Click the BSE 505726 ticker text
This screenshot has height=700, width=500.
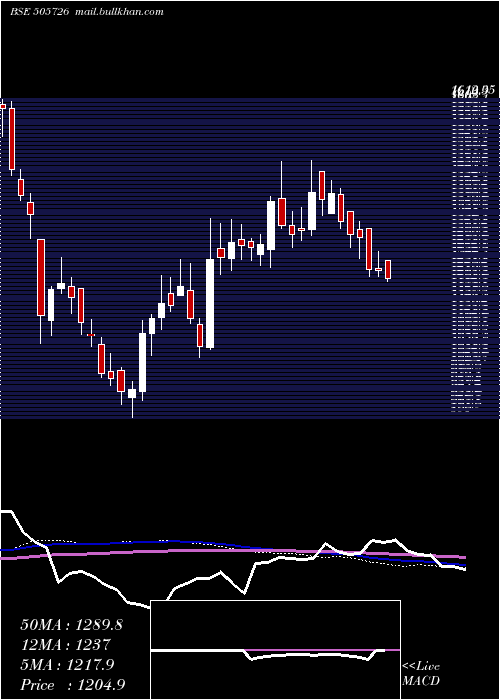(39, 12)
